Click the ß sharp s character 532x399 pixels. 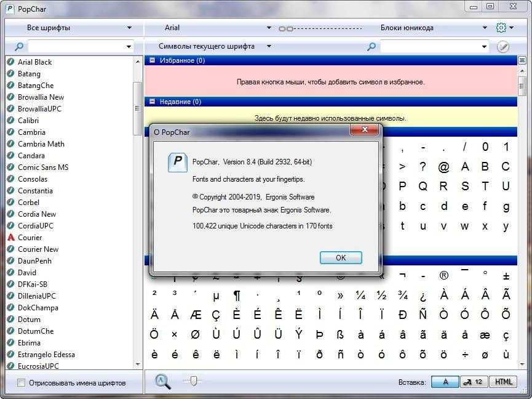click(340, 335)
